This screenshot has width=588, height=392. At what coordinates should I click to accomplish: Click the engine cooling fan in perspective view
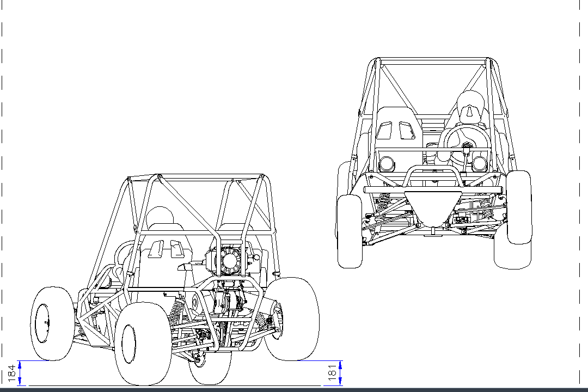[x=231, y=260]
